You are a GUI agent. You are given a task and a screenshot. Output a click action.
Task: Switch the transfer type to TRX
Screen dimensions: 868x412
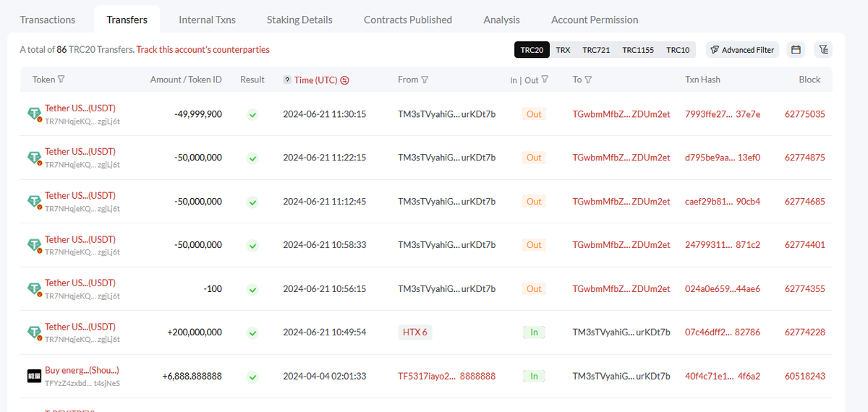[563, 50]
